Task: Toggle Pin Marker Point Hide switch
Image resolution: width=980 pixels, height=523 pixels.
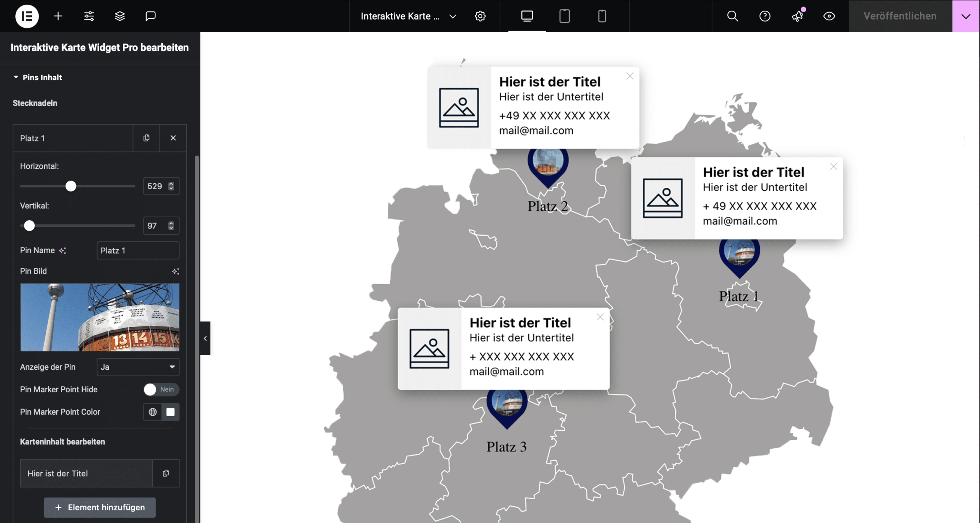Action: (161, 389)
